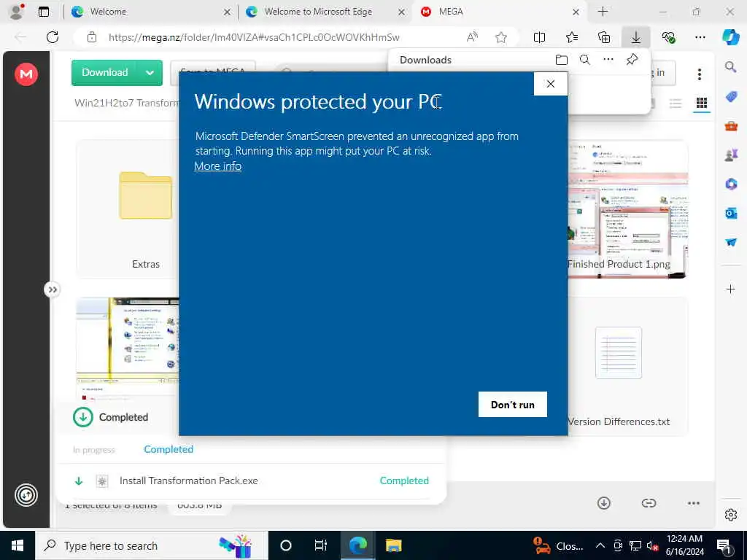
Task: Click the Read aloud icon in address bar
Action: coord(472,37)
